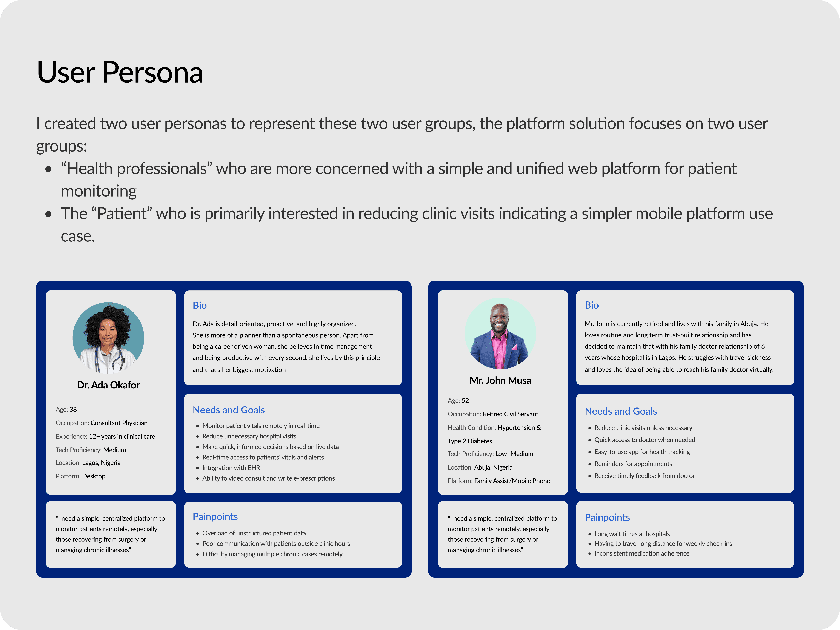Select Dr. Ada's Bio heading
The width and height of the screenshot is (840, 630).
pos(199,305)
